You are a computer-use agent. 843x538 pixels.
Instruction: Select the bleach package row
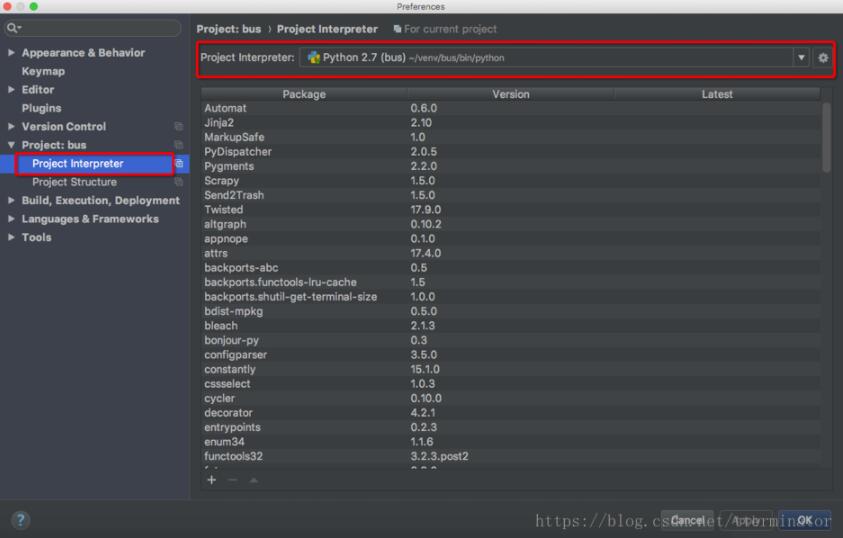click(x=511, y=326)
